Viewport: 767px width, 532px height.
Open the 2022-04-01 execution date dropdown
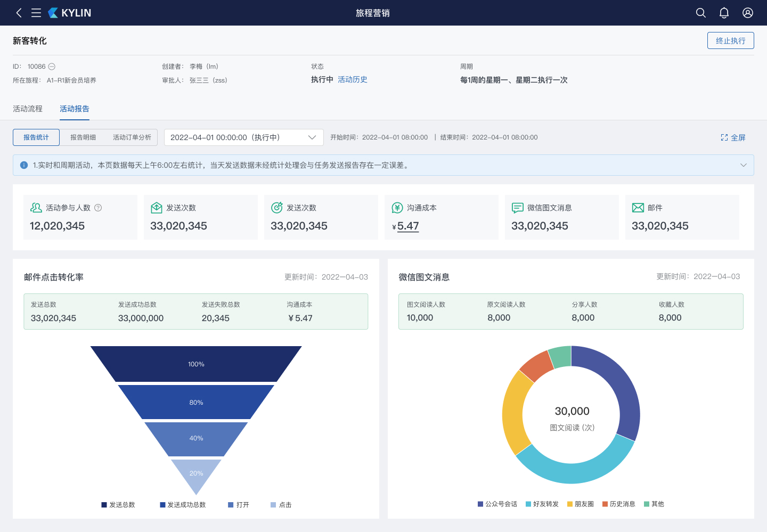click(243, 137)
